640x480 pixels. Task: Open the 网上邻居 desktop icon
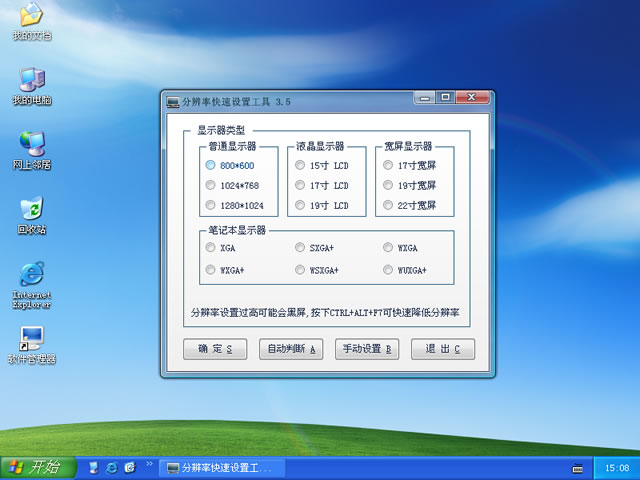pyautogui.click(x=32, y=151)
